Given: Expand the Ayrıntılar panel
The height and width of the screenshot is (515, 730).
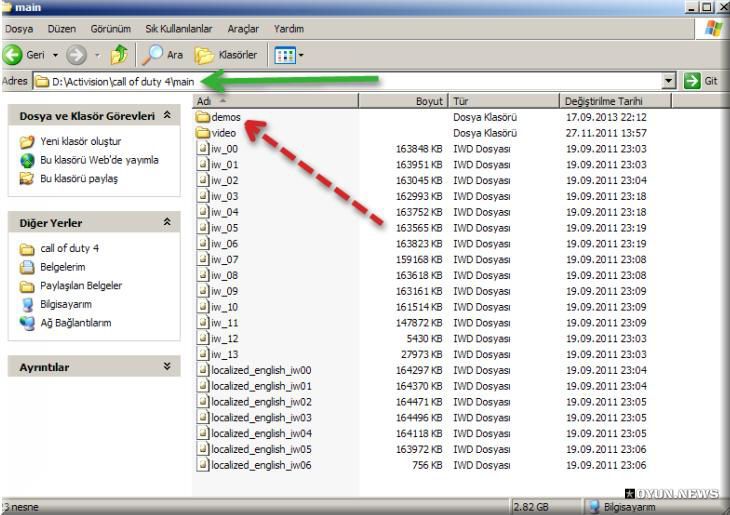Looking at the screenshot, I should pyautogui.click(x=167, y=367).
